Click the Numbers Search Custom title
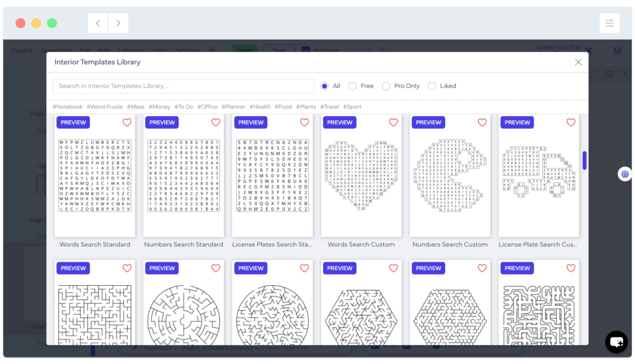The image size is (635, 364). point(450,244)
